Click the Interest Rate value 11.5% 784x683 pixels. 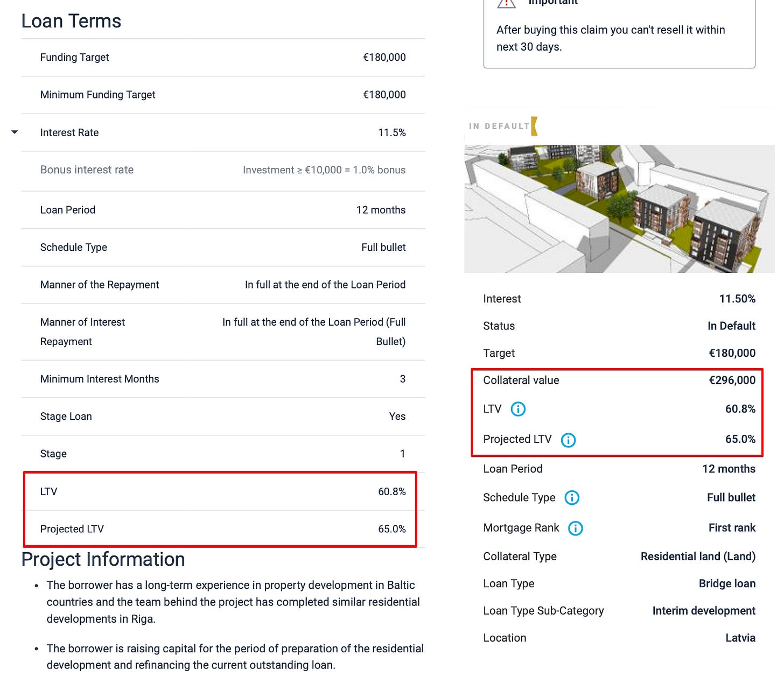coord(392,132)
